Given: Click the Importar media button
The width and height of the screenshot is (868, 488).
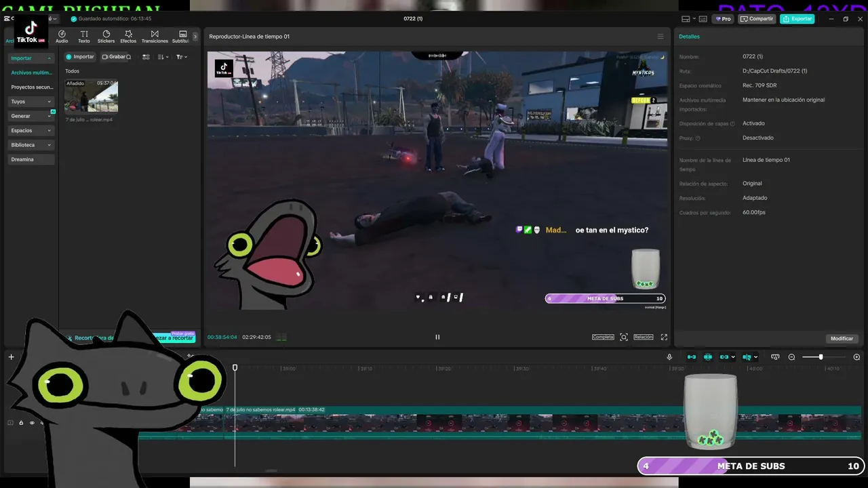Looking at the screenshot, I should 80,57.
